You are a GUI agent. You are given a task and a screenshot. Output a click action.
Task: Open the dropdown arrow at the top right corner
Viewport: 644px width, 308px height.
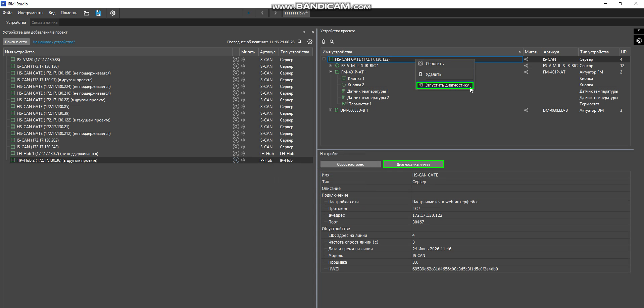tap(639, 31)
